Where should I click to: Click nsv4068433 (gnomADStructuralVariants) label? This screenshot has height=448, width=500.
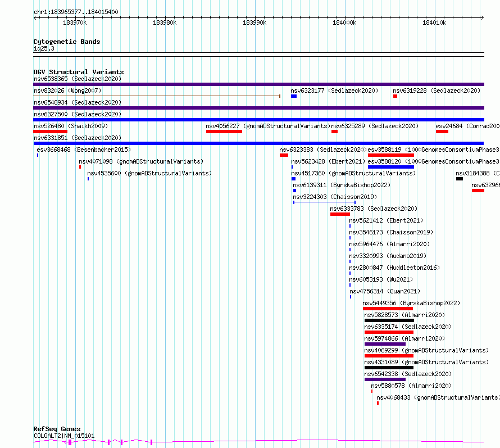(x=438, y=397)
